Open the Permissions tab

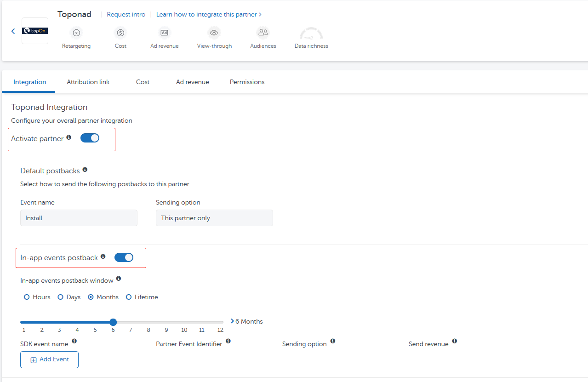247,82
